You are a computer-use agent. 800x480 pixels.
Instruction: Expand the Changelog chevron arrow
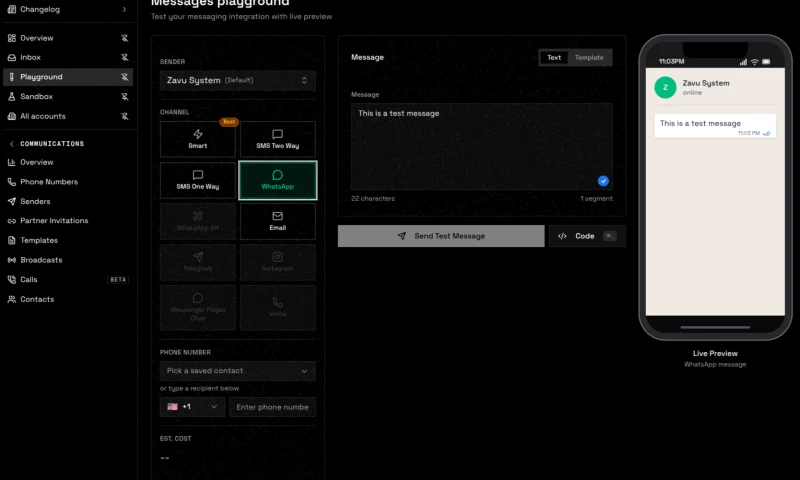pyautogui.click(x=124, y=9)
